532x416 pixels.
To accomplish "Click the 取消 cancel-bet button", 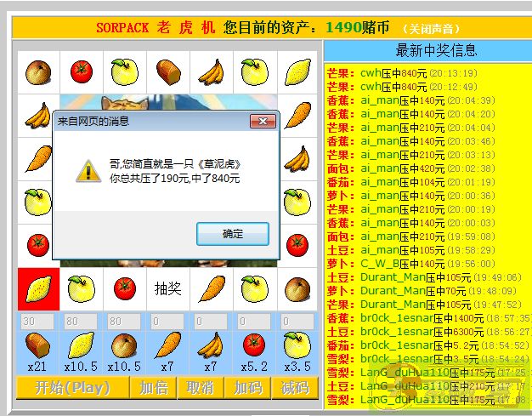I will tap(199, 388).
